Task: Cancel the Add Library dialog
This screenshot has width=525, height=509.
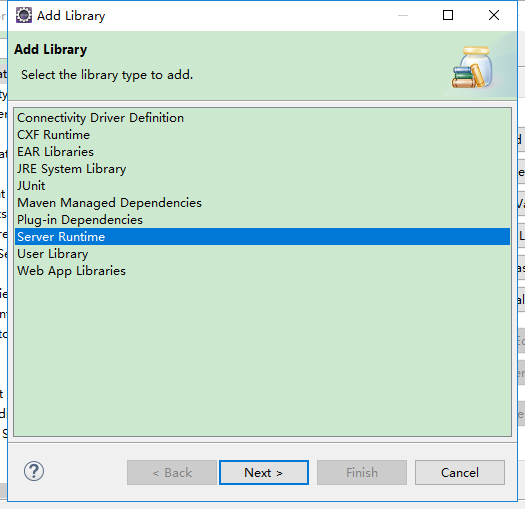Action: (460, 472)
